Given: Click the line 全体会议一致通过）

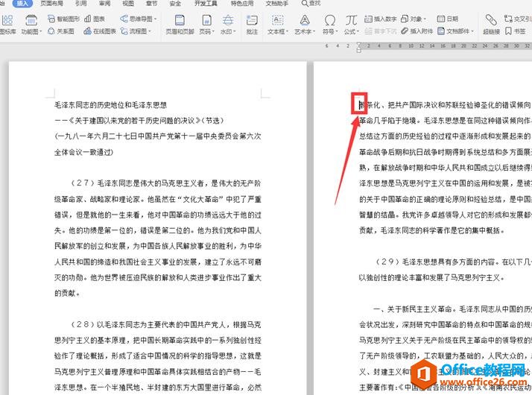Looking at the screenshot, I should (83, 152).
